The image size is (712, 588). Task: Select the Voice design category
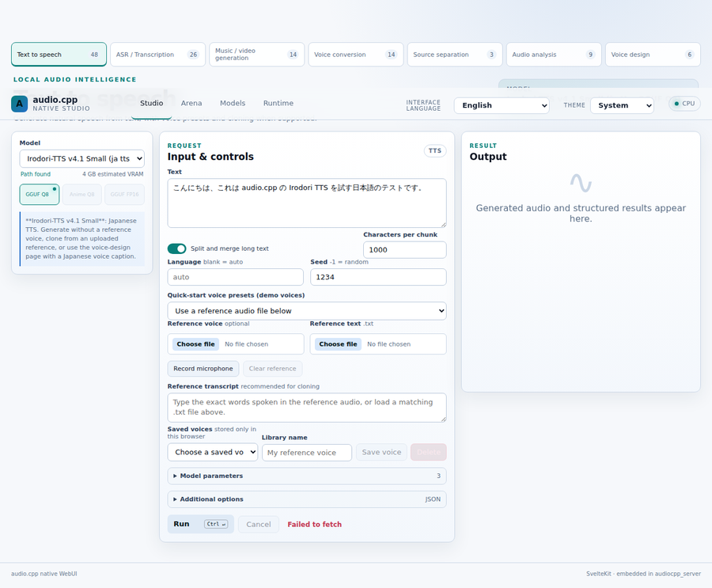click(x=653, y=55)
